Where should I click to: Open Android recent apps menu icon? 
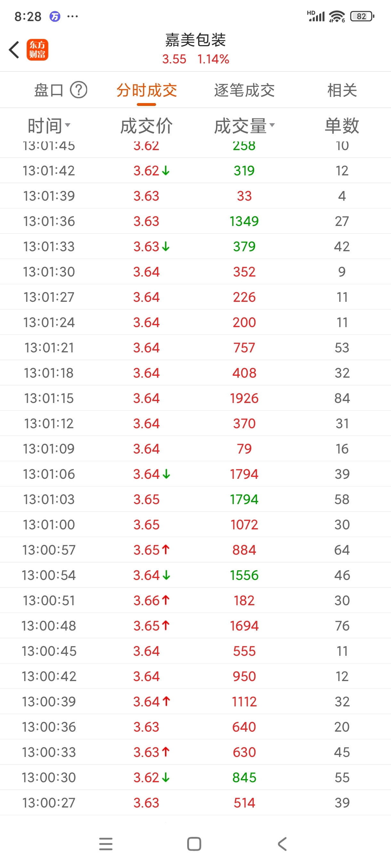tap(106, 844)
